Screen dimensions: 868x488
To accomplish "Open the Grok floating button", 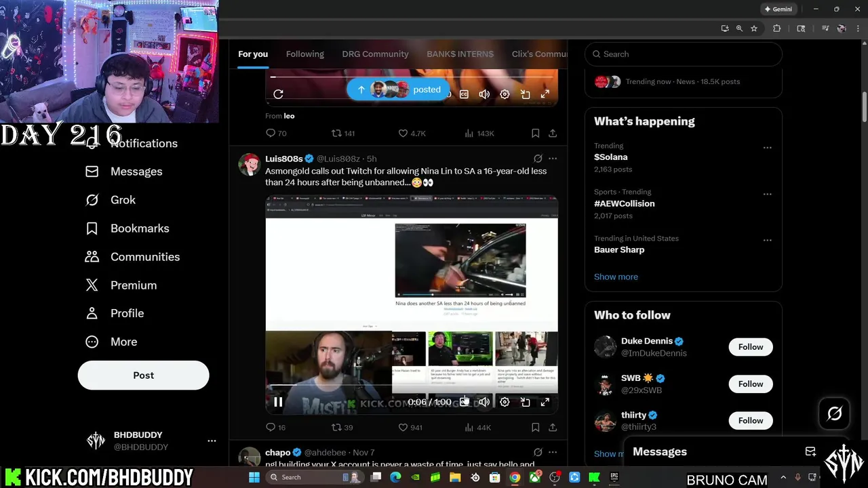I will pyautogui.click(x=834, y=413).
